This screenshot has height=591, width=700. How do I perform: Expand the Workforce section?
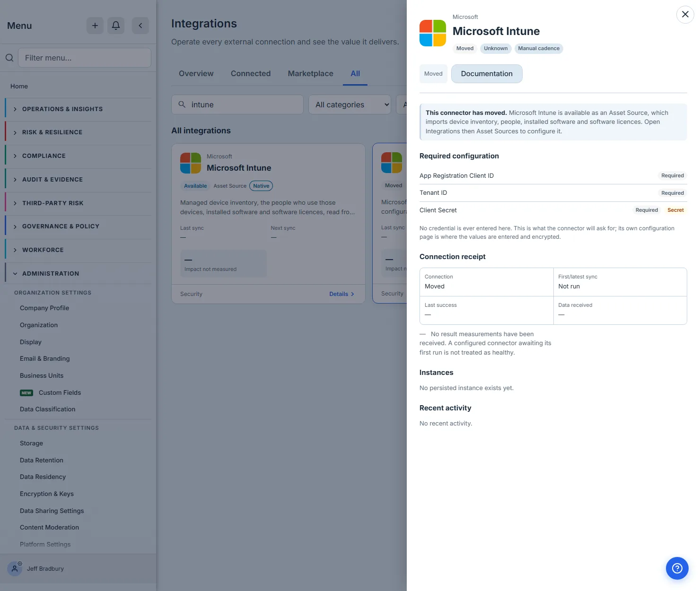coord(79,250)
